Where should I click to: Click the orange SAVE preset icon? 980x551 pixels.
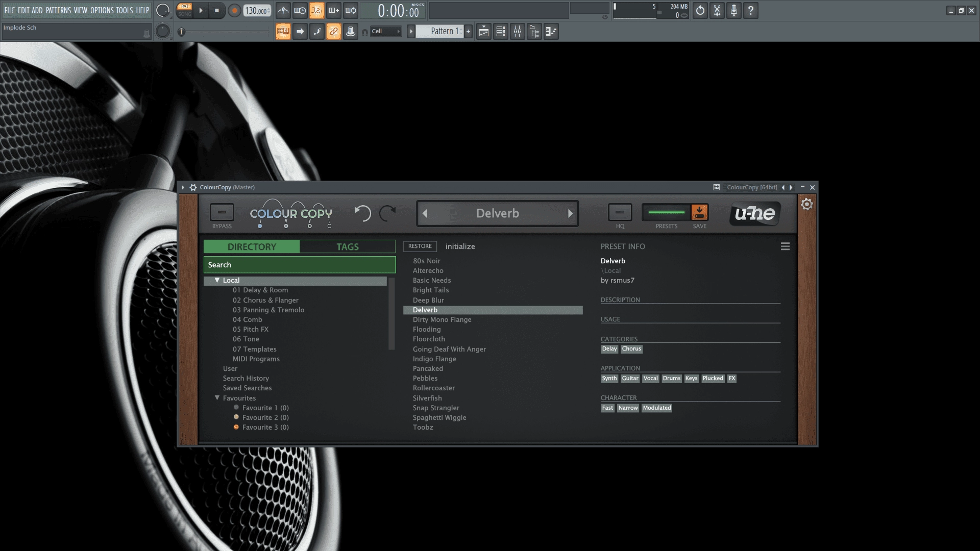tap(700, 212)
